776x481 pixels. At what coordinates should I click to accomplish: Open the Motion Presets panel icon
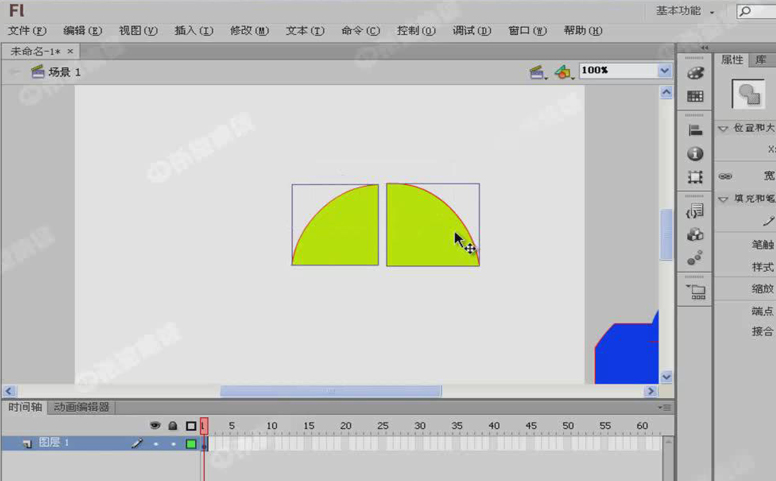[x=695, y=258]
